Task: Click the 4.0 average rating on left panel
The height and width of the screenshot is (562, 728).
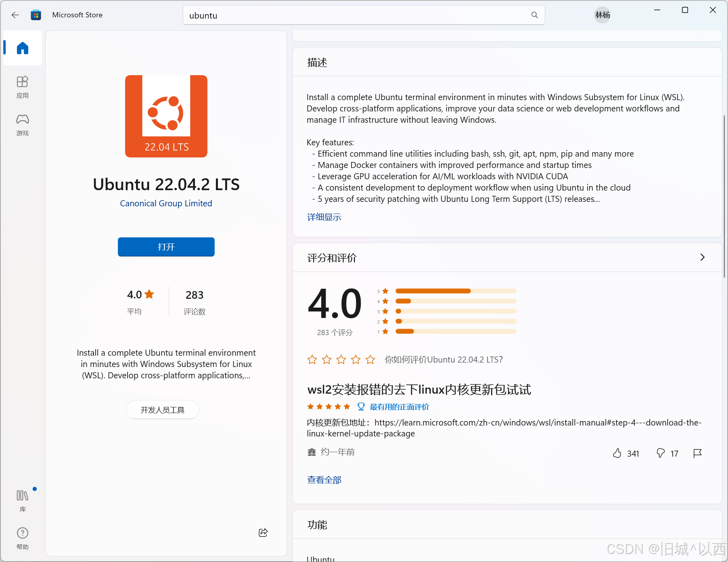Action: [x=140, y=295]
